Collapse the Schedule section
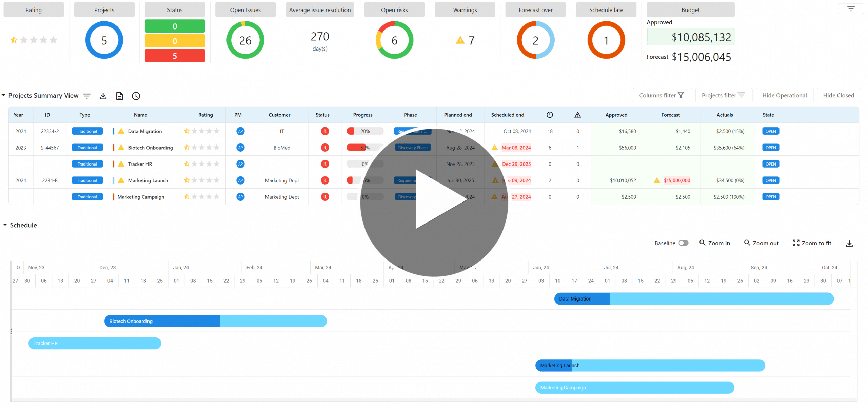 tap(5, 225)
